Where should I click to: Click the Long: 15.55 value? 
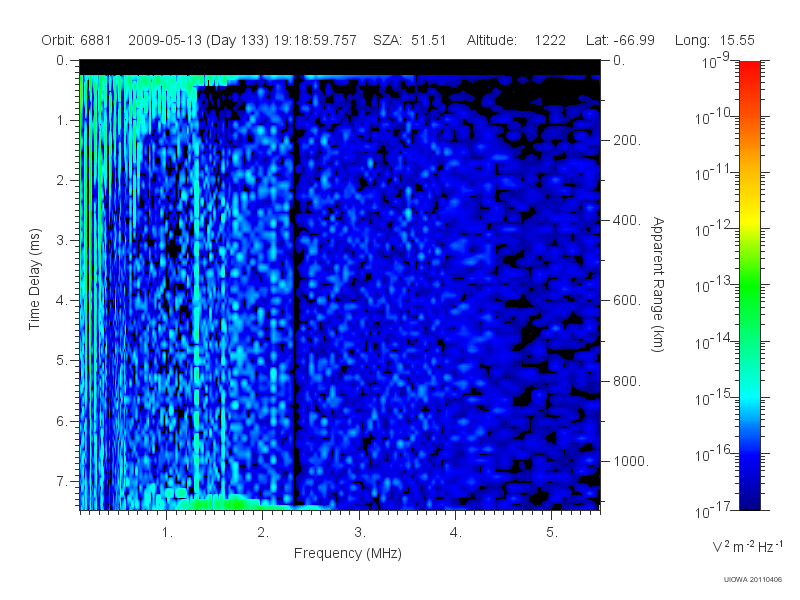[x=714, y=40]
